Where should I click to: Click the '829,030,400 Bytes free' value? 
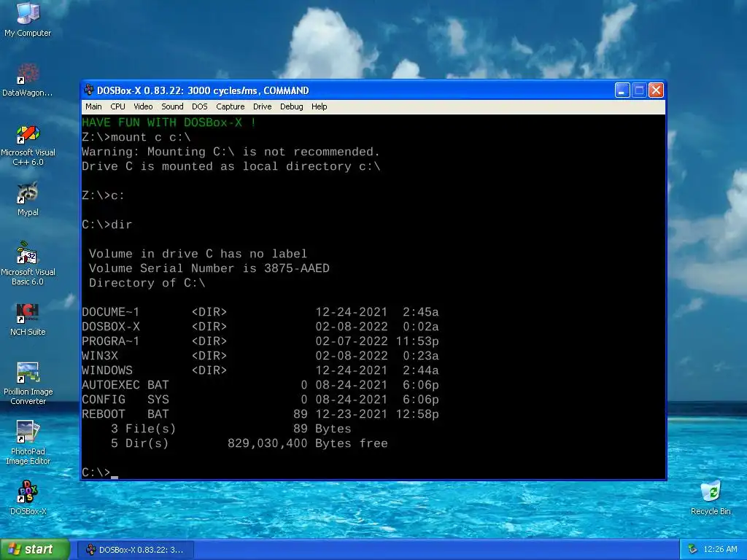coord(308,444)
